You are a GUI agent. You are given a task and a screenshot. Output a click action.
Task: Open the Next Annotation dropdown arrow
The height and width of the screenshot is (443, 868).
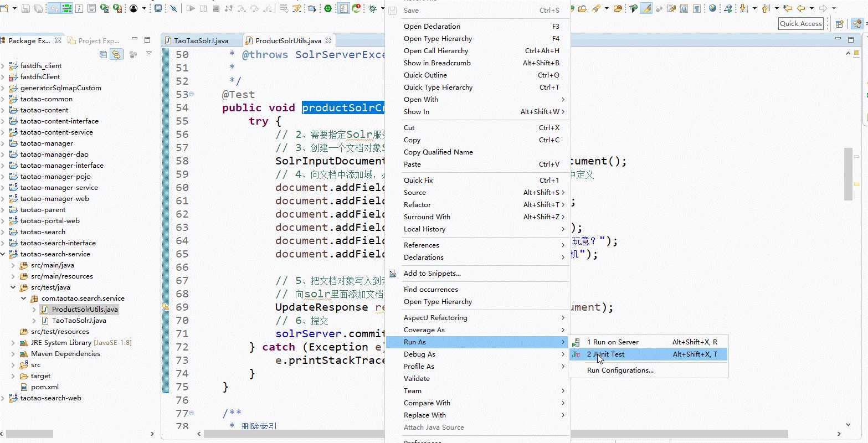point(754,8)
